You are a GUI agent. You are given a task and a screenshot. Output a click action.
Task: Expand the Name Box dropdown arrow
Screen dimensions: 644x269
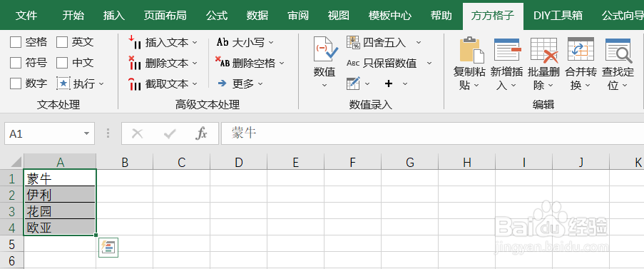click(x=86, y=133)
